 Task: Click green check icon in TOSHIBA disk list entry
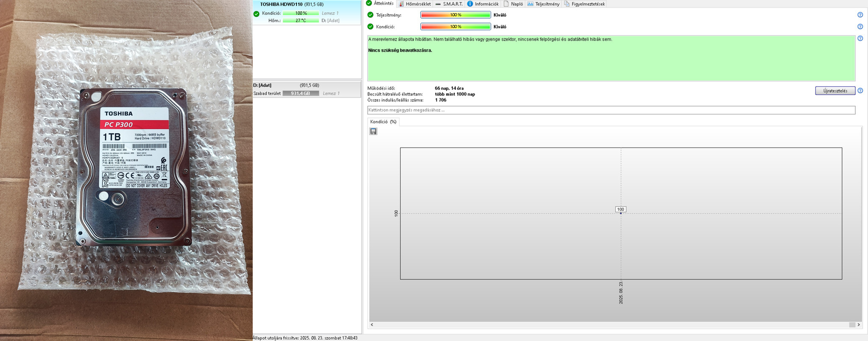coord(256,14)
